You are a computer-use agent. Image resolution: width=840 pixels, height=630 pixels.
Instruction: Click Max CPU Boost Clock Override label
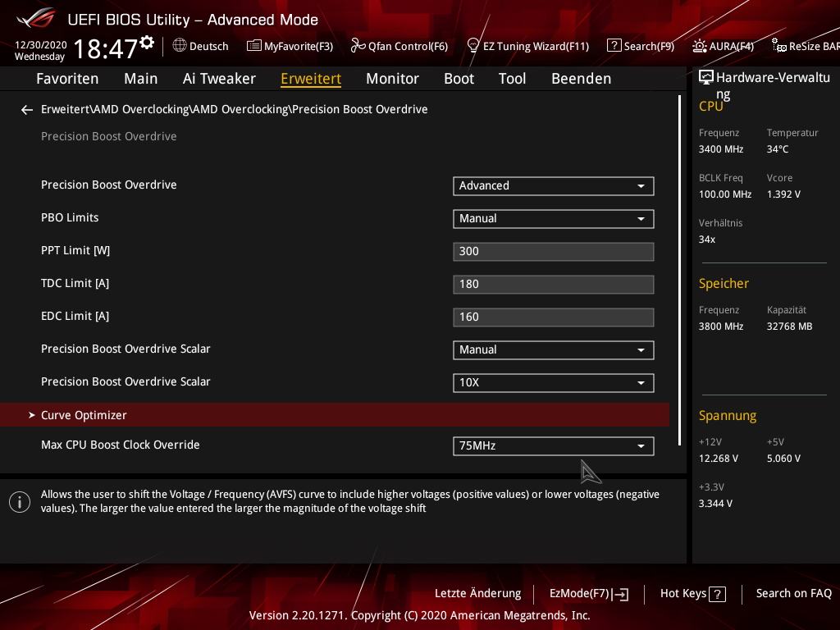120,445
